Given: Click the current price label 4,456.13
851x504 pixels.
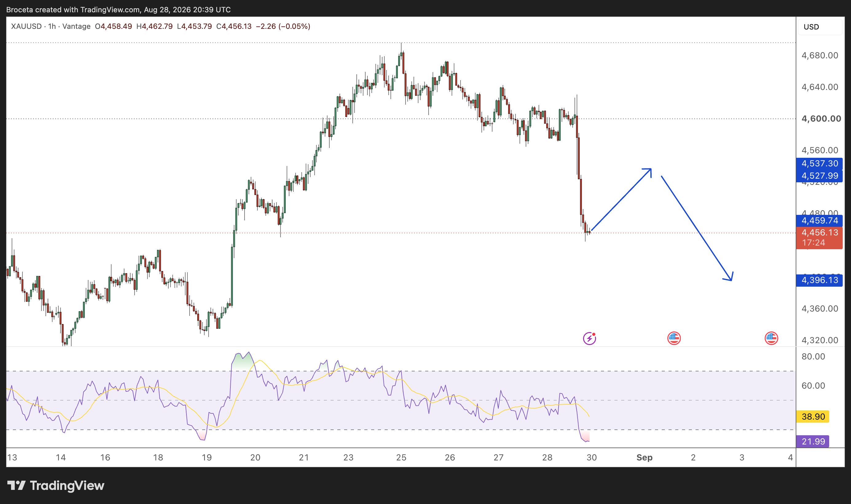Looking at the screenshot, I should [819, 233].
